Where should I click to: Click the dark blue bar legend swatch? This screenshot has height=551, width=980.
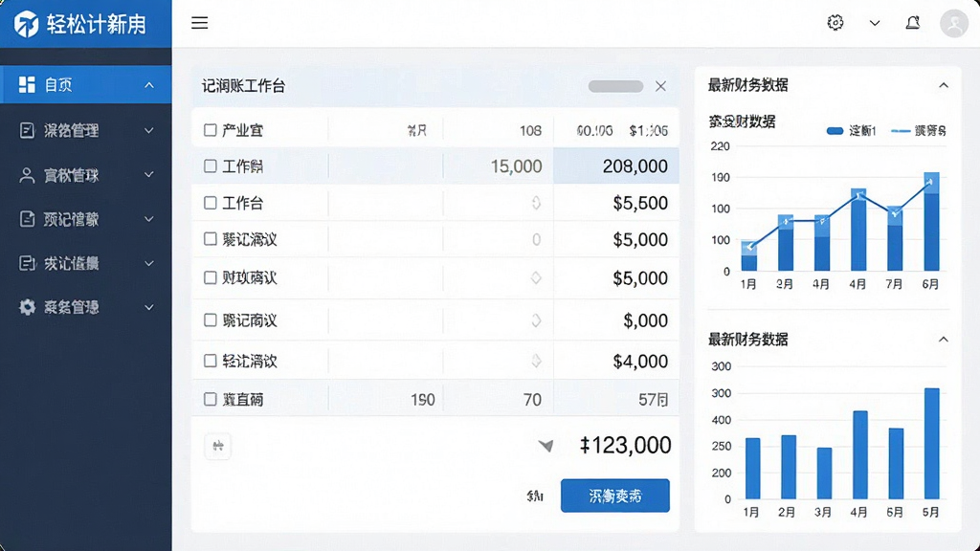(835, 130)
